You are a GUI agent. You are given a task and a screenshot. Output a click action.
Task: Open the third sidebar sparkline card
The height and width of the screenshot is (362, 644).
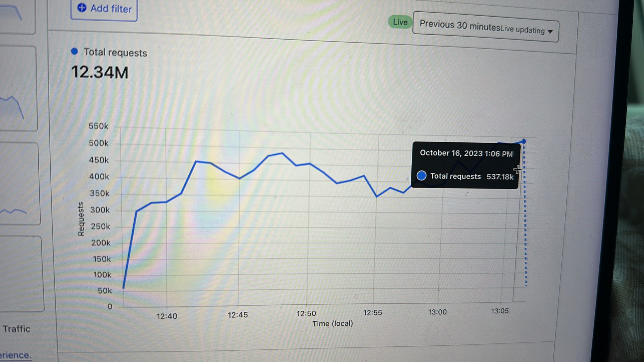pyautogui.click(x=19, y=184)
